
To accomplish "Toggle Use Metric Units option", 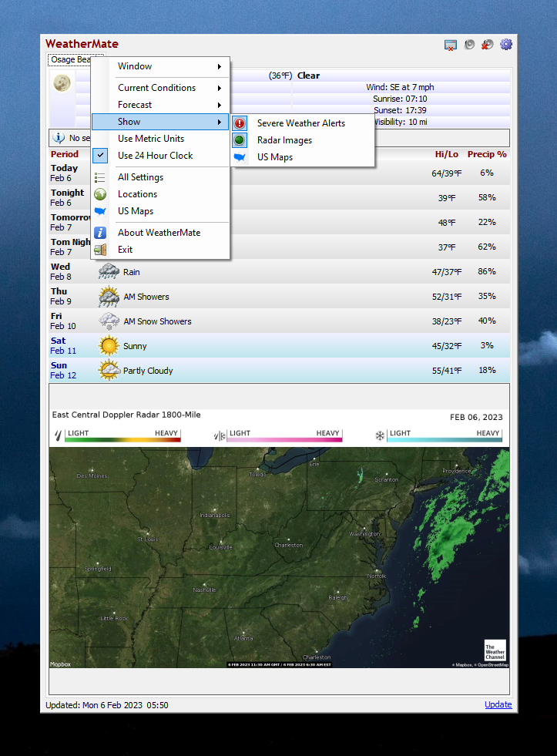I will tap(151, 139).
